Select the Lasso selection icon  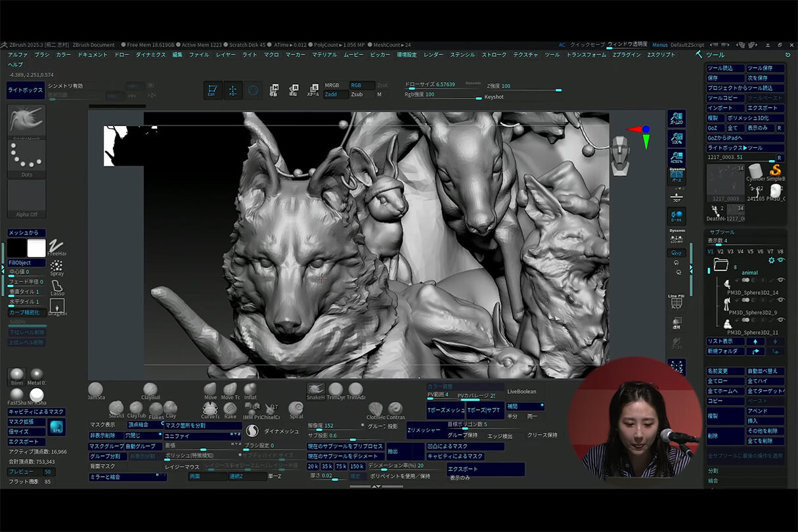(x=57, y=286)
